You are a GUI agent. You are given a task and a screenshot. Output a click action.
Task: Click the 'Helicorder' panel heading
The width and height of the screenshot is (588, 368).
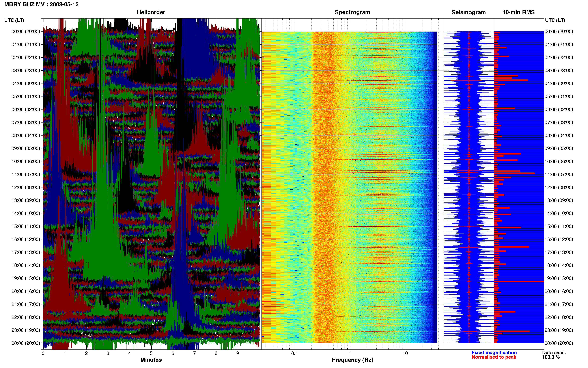click(x=151, y=12)
